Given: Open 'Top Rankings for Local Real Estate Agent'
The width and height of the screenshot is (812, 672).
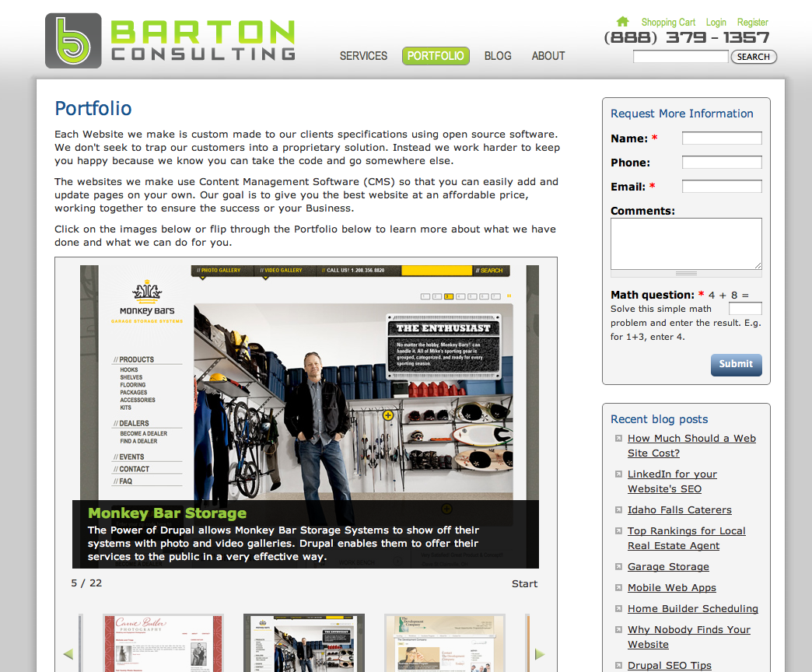Looking at the screenshot, I should pyautogui.click(x=687, y=538).
